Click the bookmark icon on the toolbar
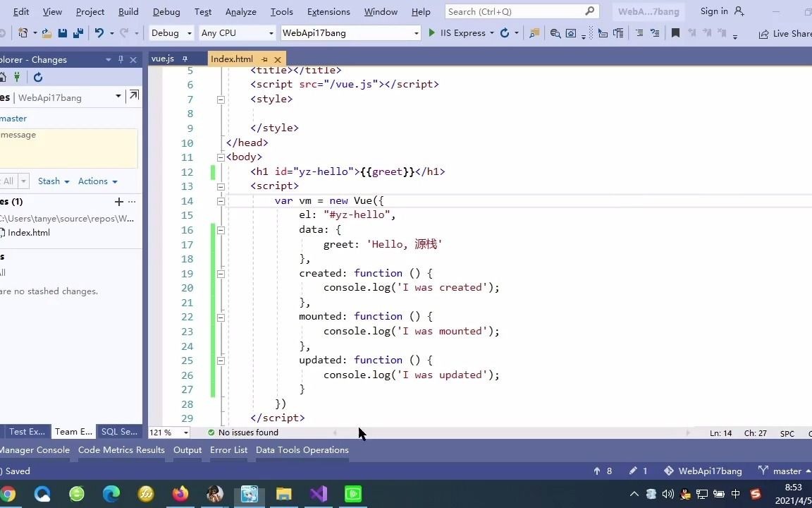Viewport: 812px width, 508px height. (x=675, y=32)
